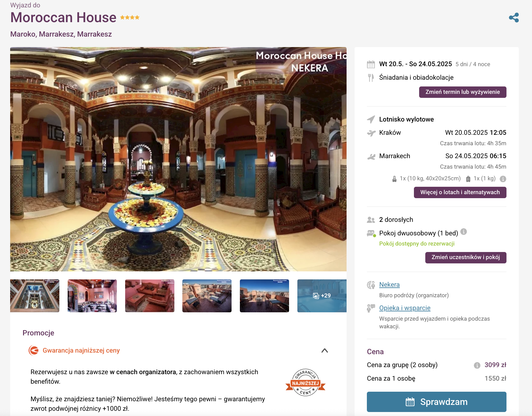Click the info icon beside group price
Image resolution: width=532 pixels, height=416 pixels.
click(477, 365)
